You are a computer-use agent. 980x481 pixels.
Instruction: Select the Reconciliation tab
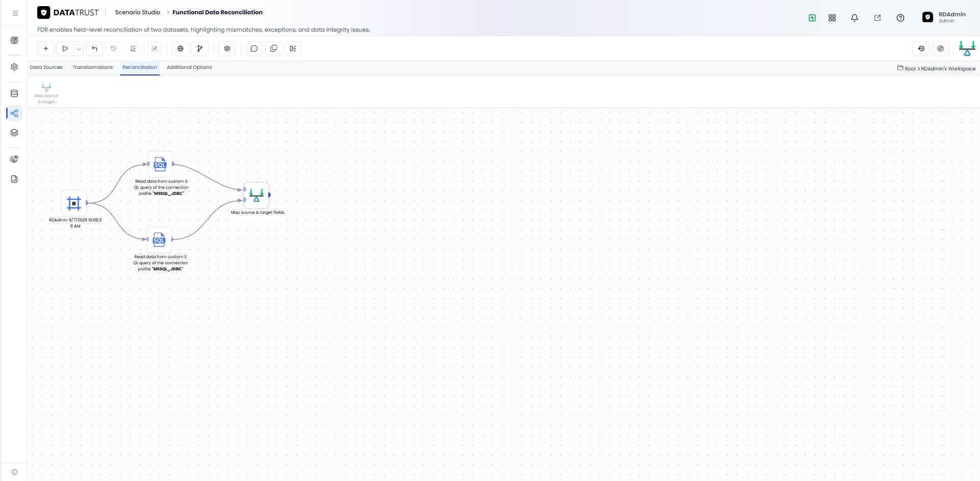pyautogui.click(x=140, y=67)
